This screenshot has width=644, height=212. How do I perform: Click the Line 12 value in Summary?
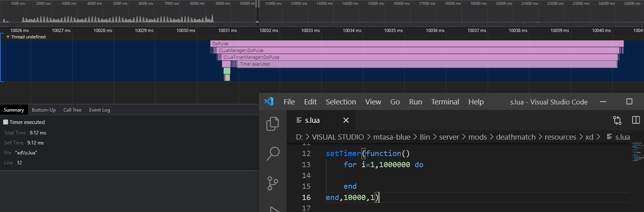19,163
